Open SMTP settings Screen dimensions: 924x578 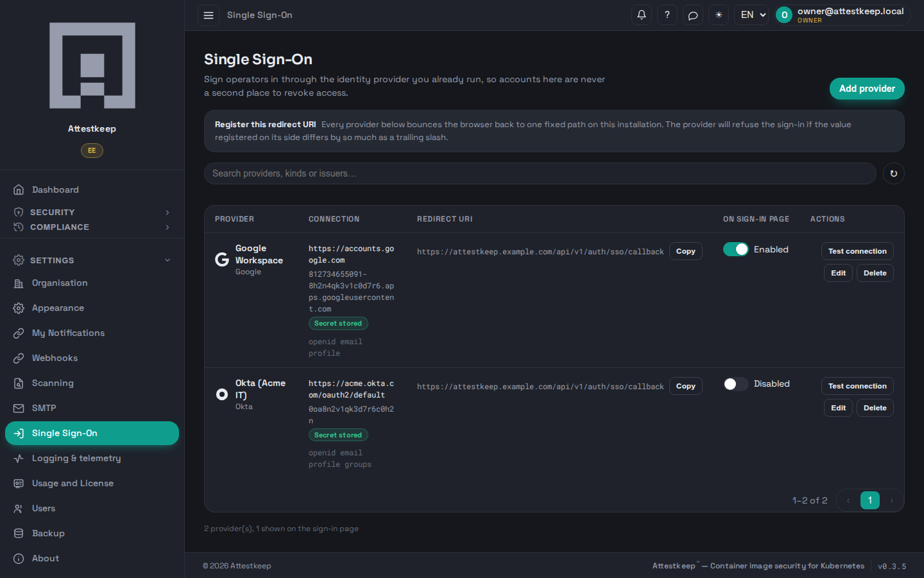(x=92, y=408)
